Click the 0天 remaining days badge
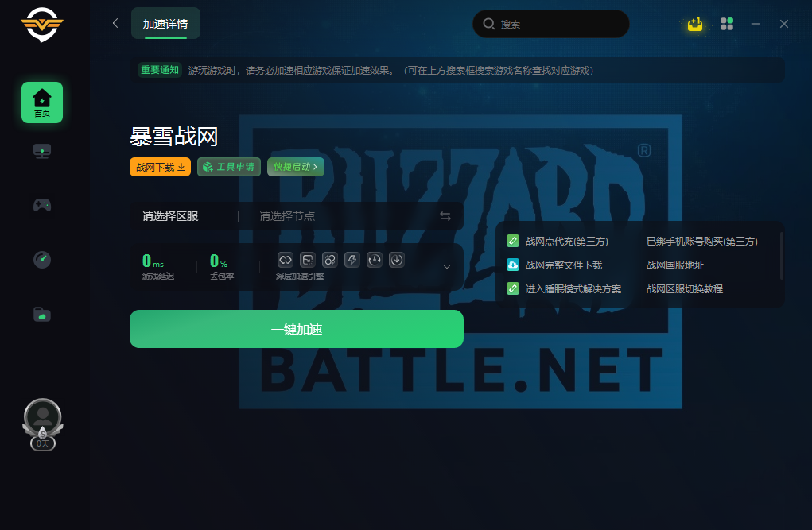812x530 pixels. [x=42, y=443]
